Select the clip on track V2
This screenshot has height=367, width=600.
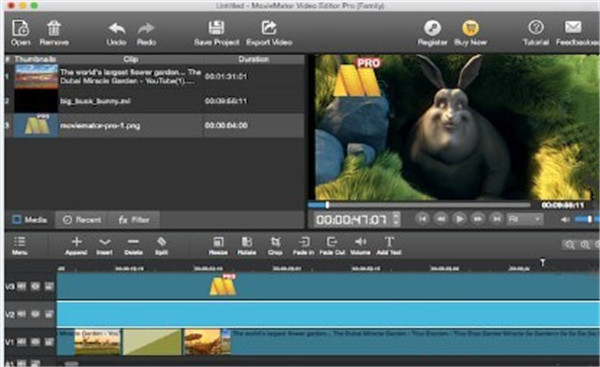[328, 314]
